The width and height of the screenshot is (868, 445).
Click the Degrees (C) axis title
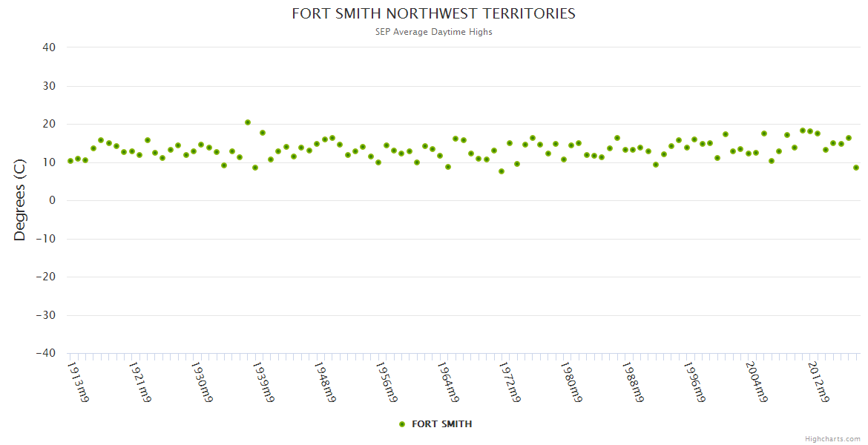point(20,201)
